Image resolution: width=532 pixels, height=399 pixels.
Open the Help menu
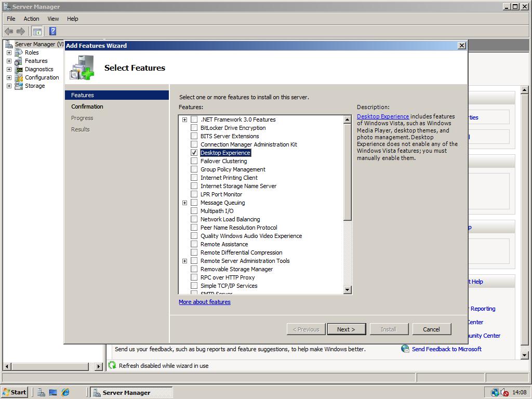pos(73,19)
